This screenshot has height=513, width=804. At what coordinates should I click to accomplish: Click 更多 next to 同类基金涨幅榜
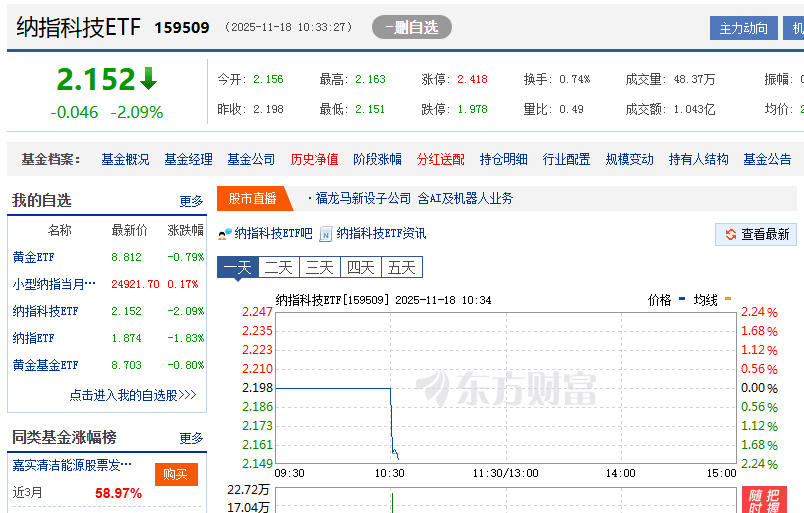point(191,438)
